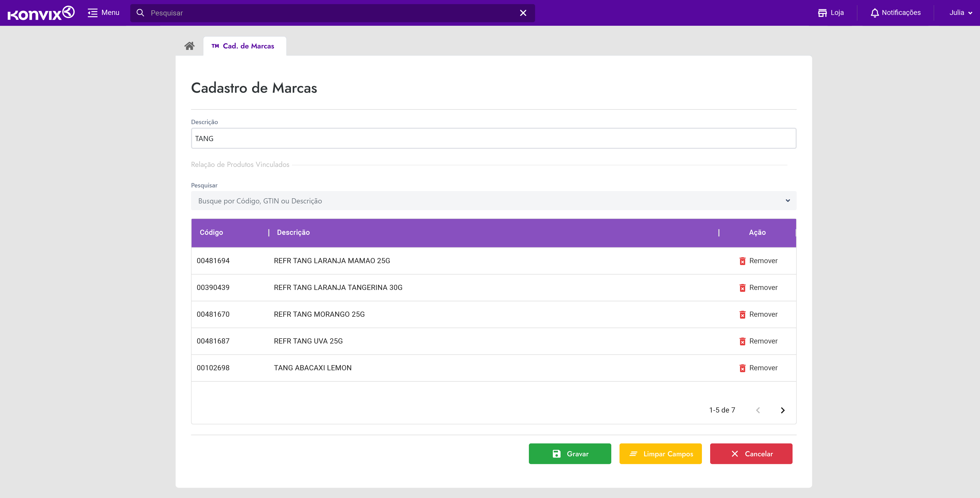Screen dimensions: 980x498
Task: Click the search magnifier icon
Action: (x=140, y=13)
